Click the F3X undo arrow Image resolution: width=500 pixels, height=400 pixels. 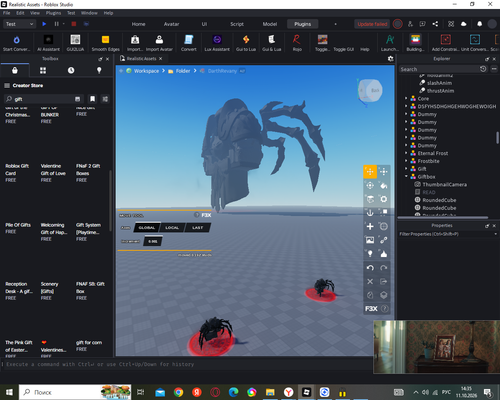(x=370, y=268)
